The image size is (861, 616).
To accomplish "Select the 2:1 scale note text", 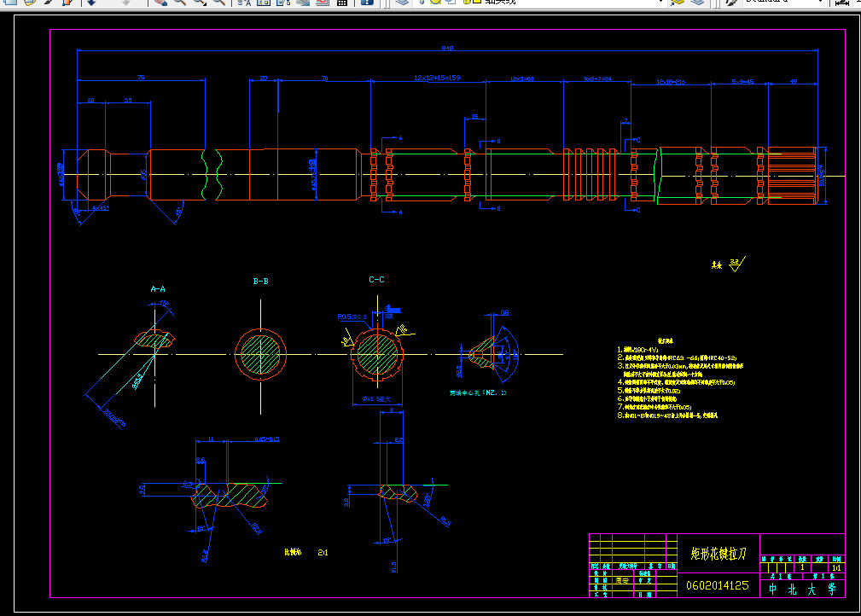I will (x=323, y=552).
